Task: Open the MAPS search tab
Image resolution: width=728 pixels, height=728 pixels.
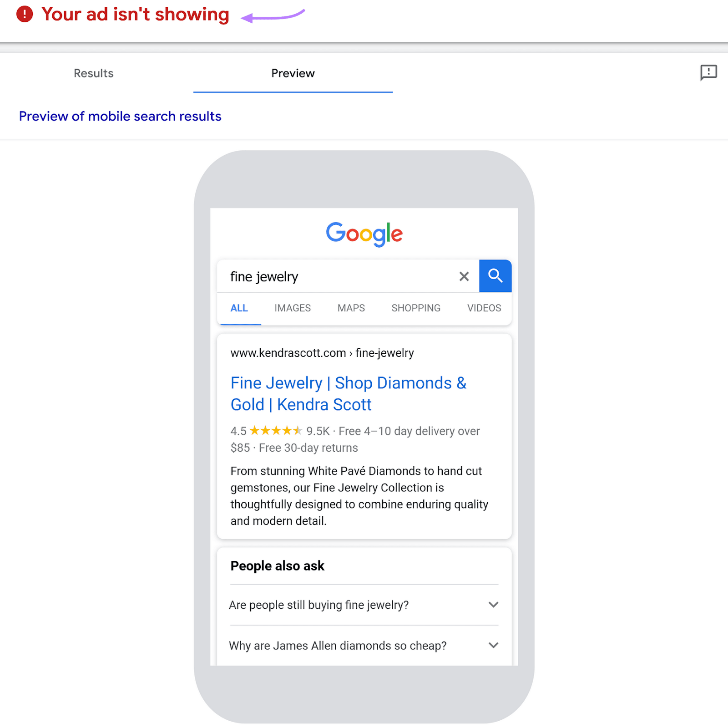Action: tap(351, 308)
